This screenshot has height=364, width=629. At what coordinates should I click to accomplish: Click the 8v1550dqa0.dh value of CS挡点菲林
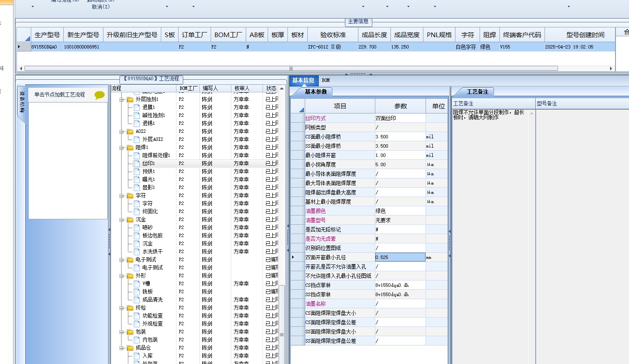tap(400, 285)
